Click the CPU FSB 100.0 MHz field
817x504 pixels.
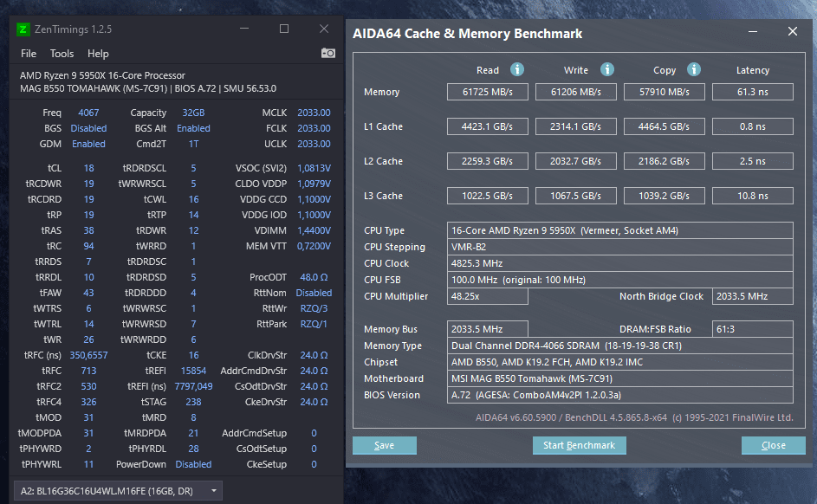point(620,280)
